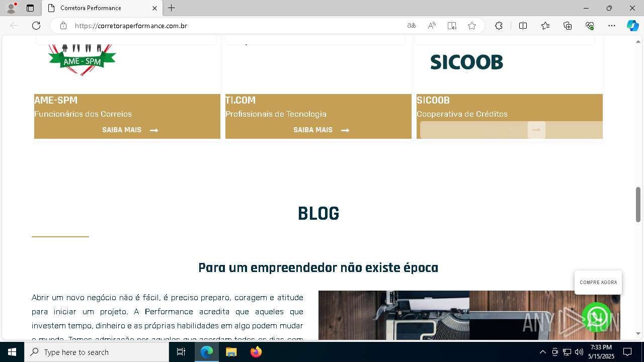The height and width of the screenshot is (362, 644).
Task: Toggle Split screen view icon
Action: (523, 26)
